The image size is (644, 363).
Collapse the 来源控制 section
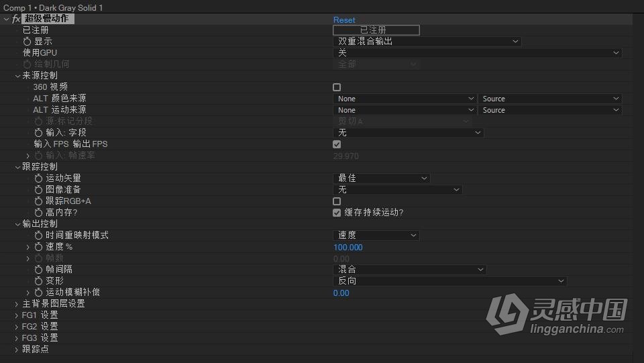[x=17, y=76]
